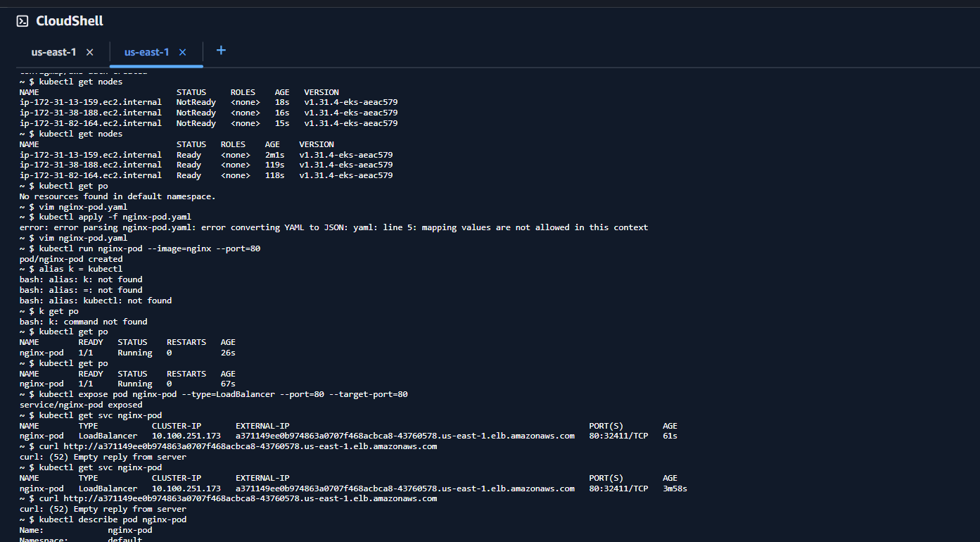Click the 'pod/nginx-pod created' output line

[71, 259]
